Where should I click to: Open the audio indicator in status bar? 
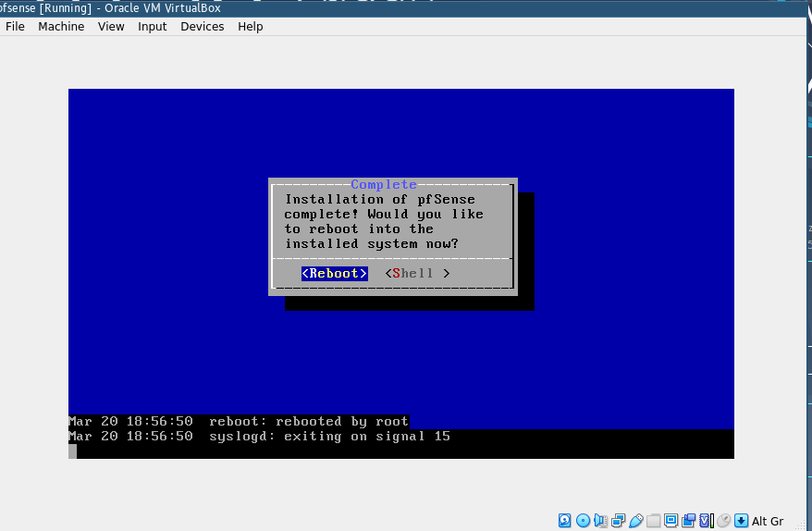(600, 520)
